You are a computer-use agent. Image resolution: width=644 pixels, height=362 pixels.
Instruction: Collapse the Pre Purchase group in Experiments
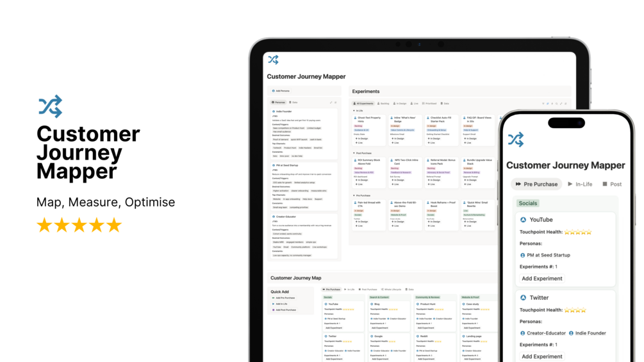pyautogui.click(x=354, y=195)
